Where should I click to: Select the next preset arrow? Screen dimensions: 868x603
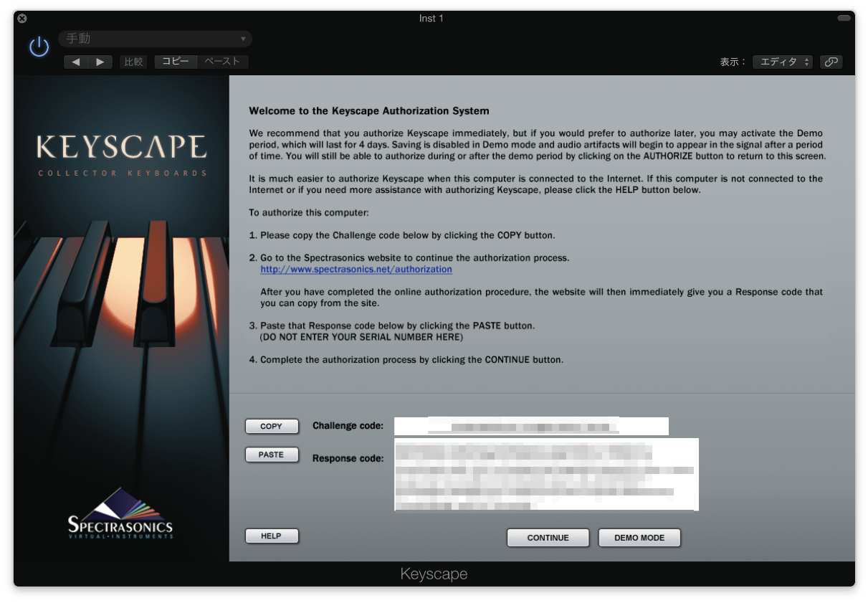100,62
